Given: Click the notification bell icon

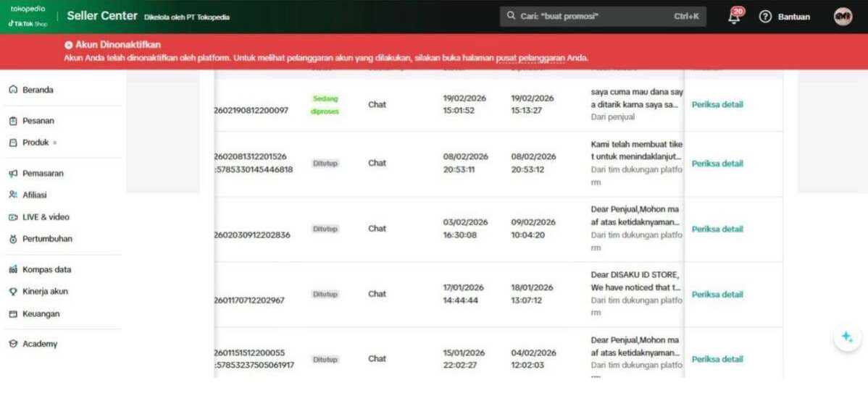Looking at the screenshot, I should [735, 17].
